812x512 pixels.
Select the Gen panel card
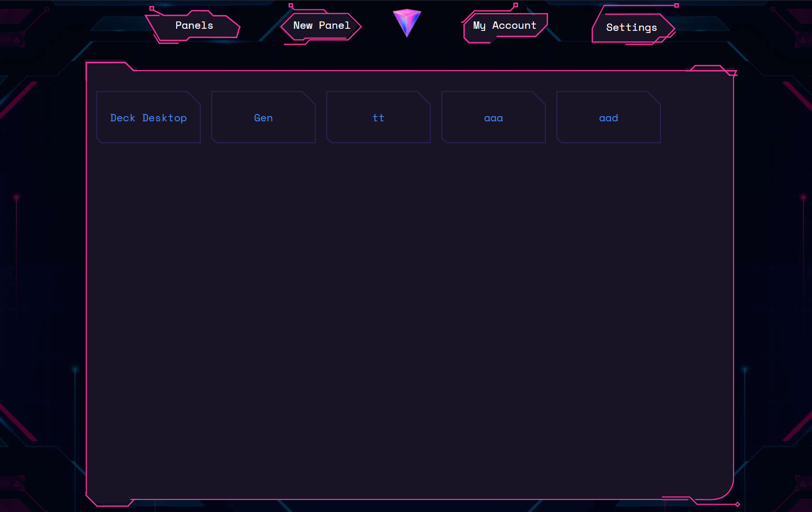click(264, 118)
